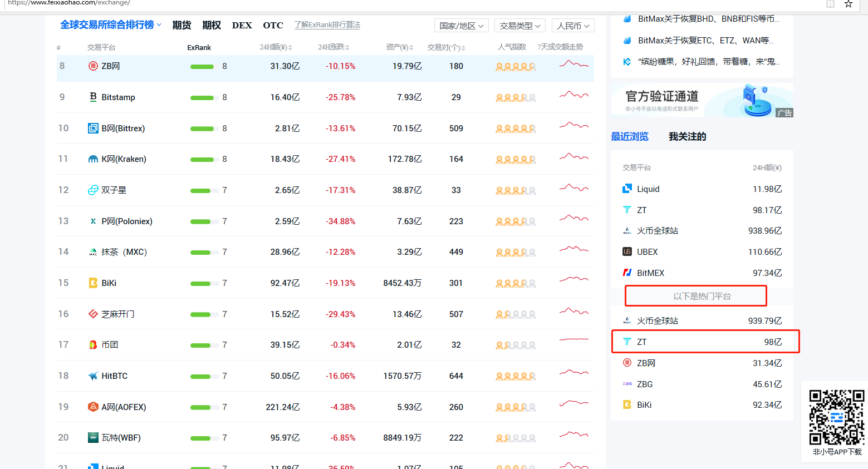The image size is (868, 469).
Task: Click the Poloniex logo icon
Action: pos(93,221)
